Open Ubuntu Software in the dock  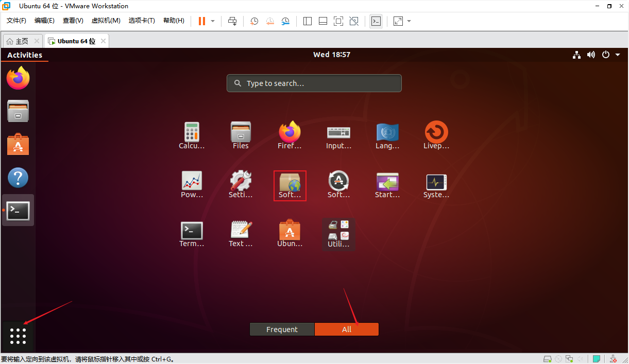[x=18, y=144]
